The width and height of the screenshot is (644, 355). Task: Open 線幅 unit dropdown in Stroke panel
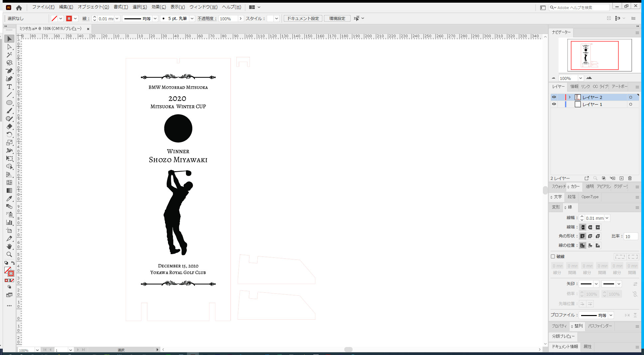(607, 218)
